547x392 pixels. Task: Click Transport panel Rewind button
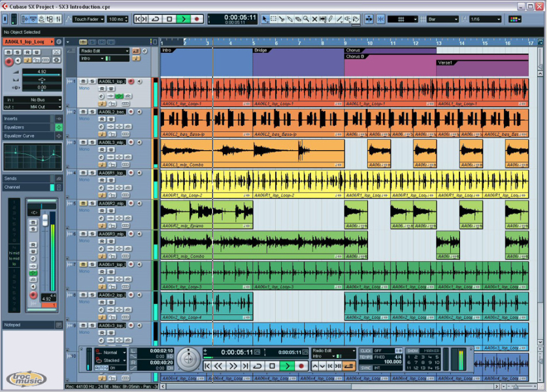coord(218,366)
